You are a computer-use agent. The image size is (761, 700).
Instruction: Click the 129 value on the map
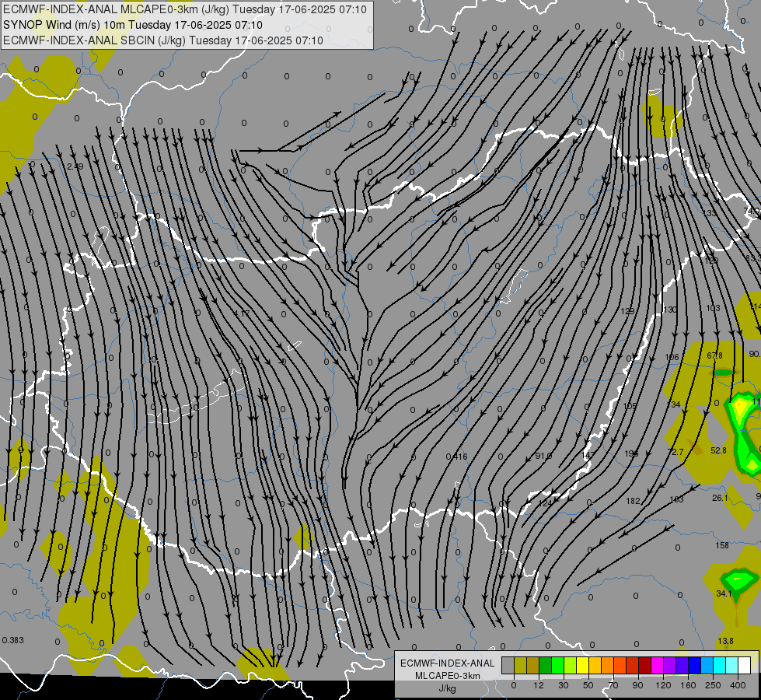(627, 311)
